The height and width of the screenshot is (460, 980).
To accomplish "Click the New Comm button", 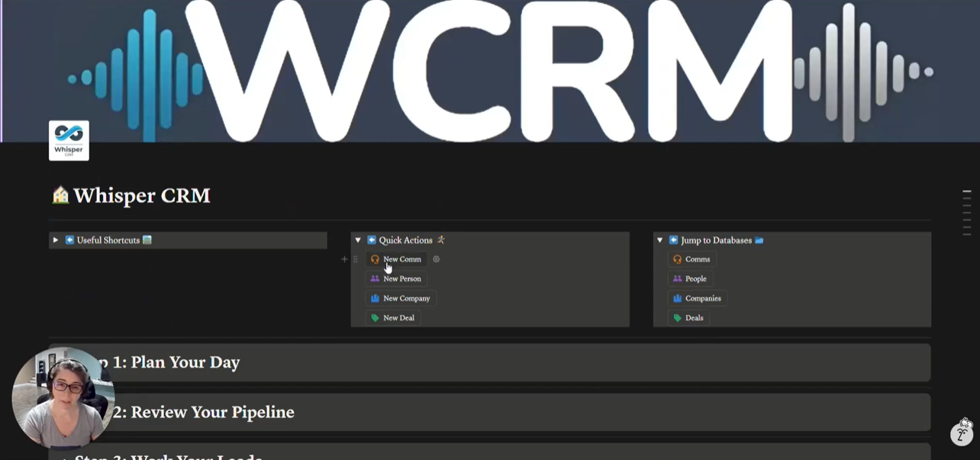I will 396,259.
